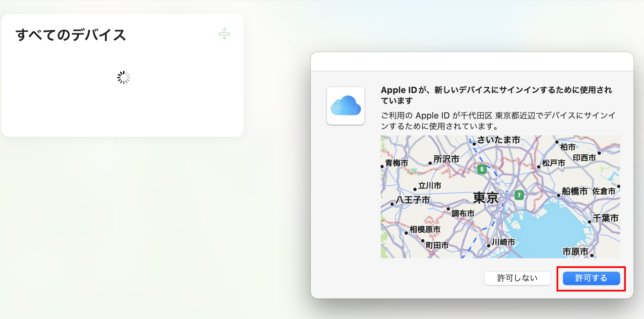644x319 pixels.
Task: Click the 印西市 label on the map
Action: pyautogui.click(x=584, y=158)
